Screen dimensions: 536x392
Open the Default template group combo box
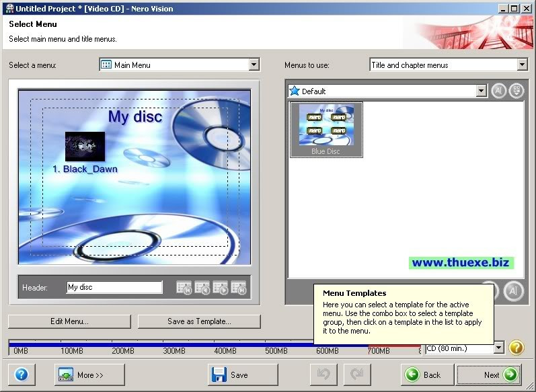click(x=481, y=91)
